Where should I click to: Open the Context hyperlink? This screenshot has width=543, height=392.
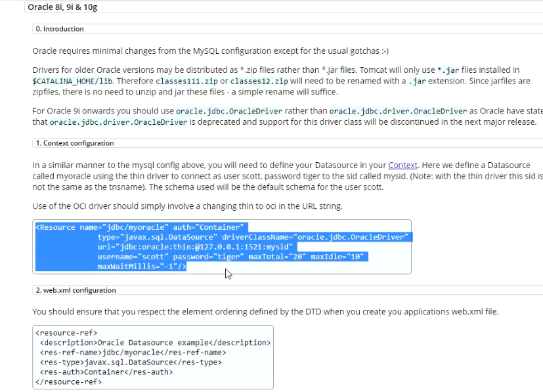point(402,165)
